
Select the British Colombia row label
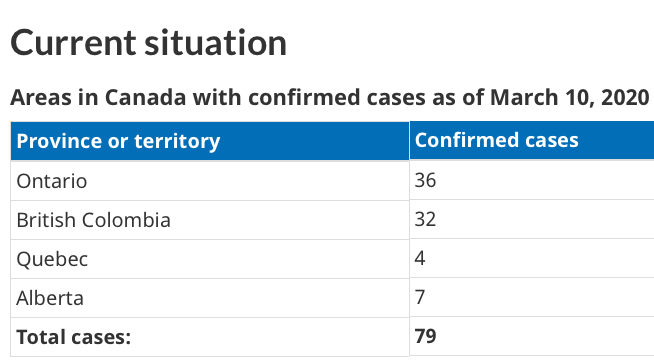coord(93,220)
